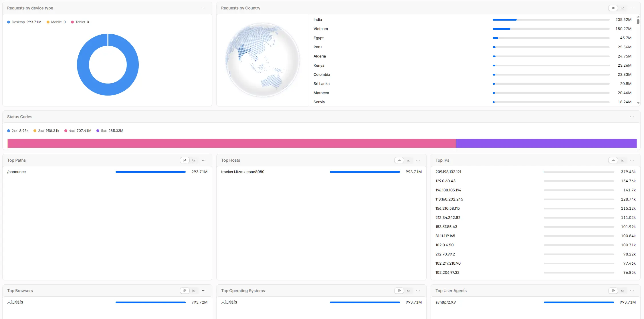The height and width of the screenshot is (319, 644).
Task: Toggle the Desktop legend item in device chart
Action: pos(24,22)
